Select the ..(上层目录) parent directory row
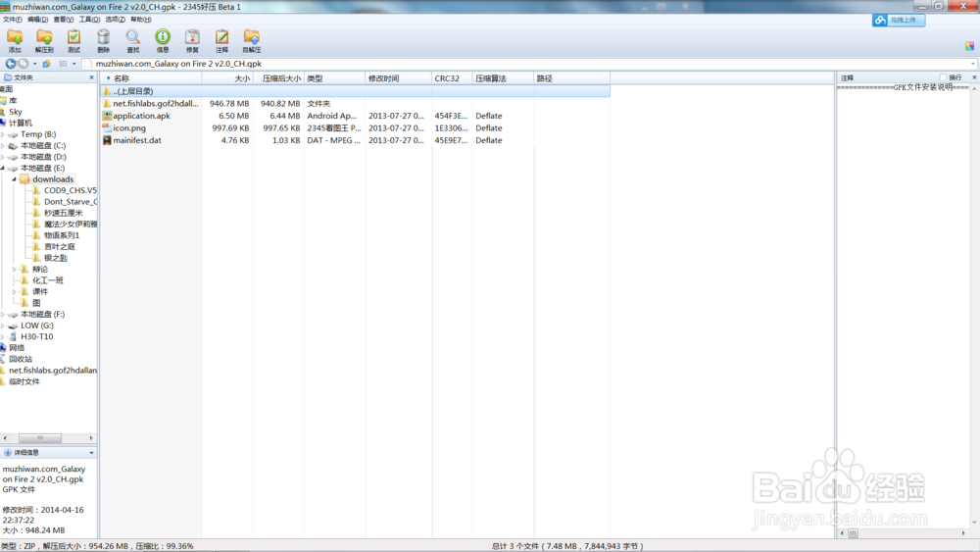980x552 pixels. tap(355, 91)
